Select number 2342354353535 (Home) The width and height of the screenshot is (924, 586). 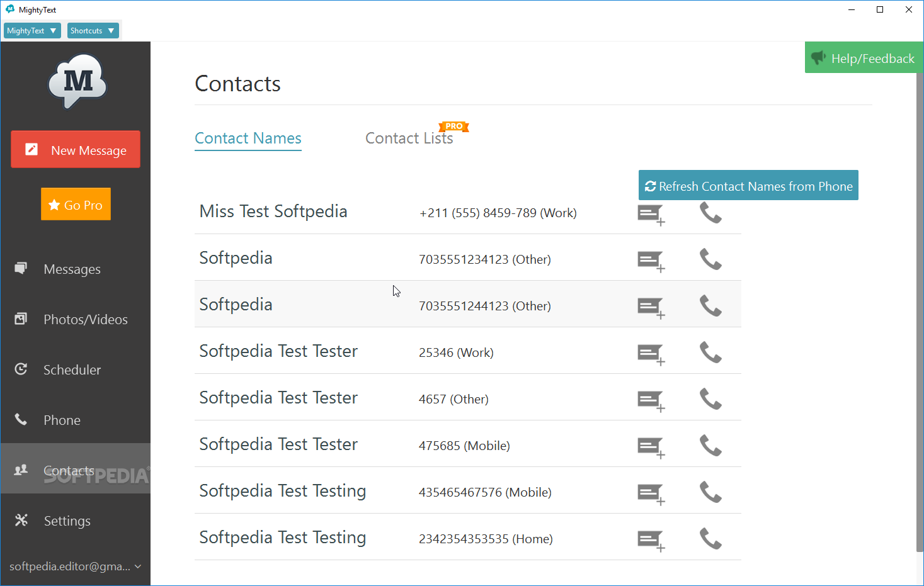click(486, 539)
